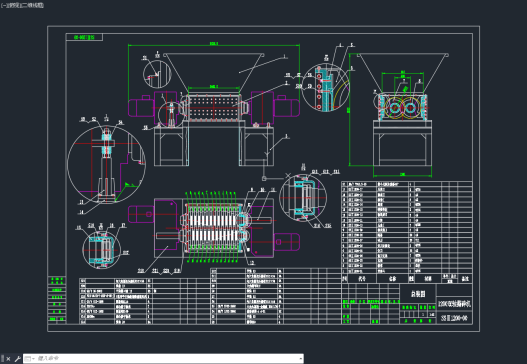Grab the command line drag grip handle
The image size is (527, 364).
click(2, 359)
